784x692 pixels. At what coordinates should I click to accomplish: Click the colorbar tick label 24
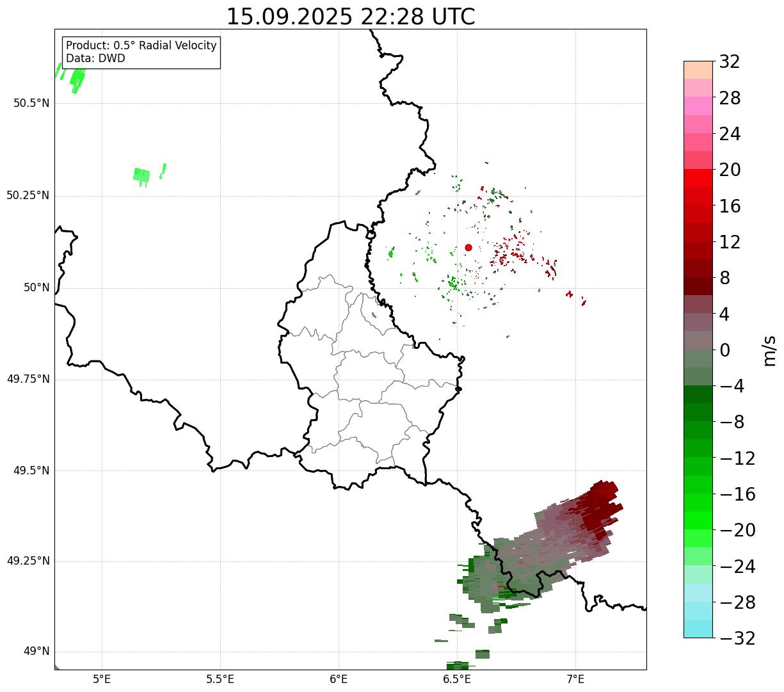[730, 134]
